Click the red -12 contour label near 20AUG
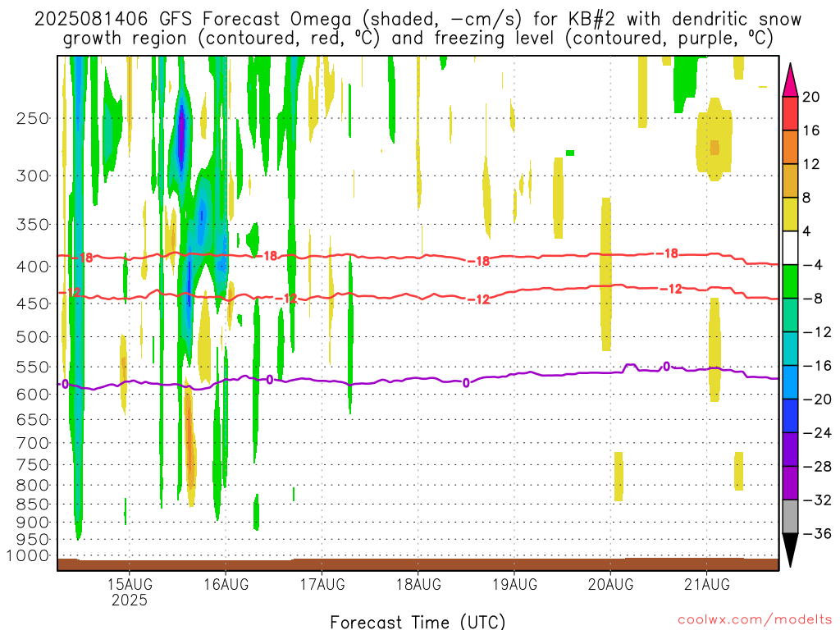 (x=671, y=290)
